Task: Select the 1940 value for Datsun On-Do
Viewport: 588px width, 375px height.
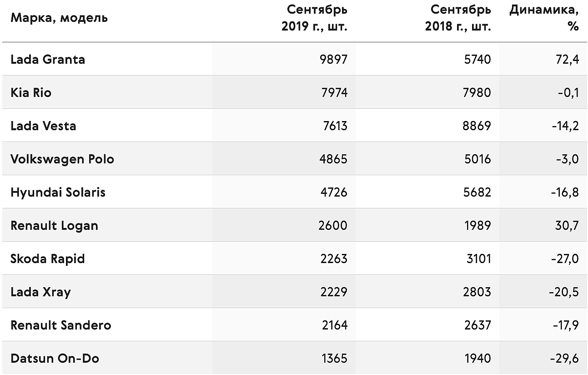Action: click(x=477, y=358)
